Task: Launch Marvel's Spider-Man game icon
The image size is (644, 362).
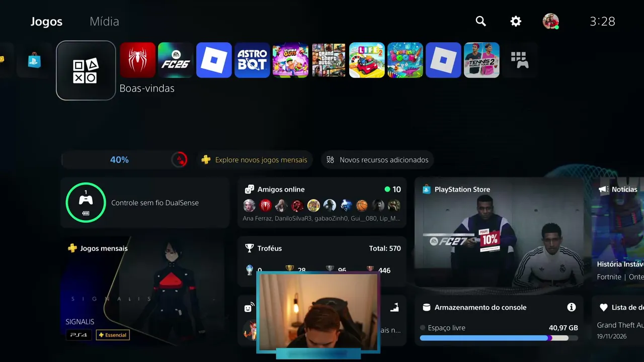Action: click(137, 60)
